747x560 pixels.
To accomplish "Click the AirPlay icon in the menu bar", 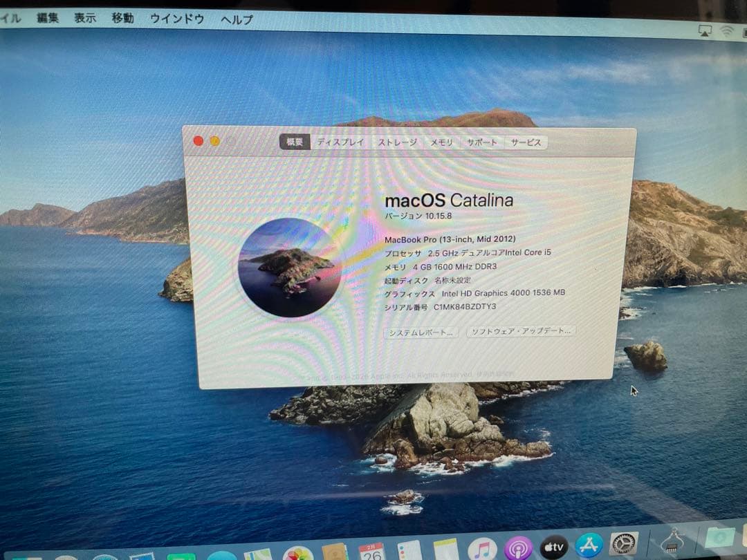I will click(705, 31).
